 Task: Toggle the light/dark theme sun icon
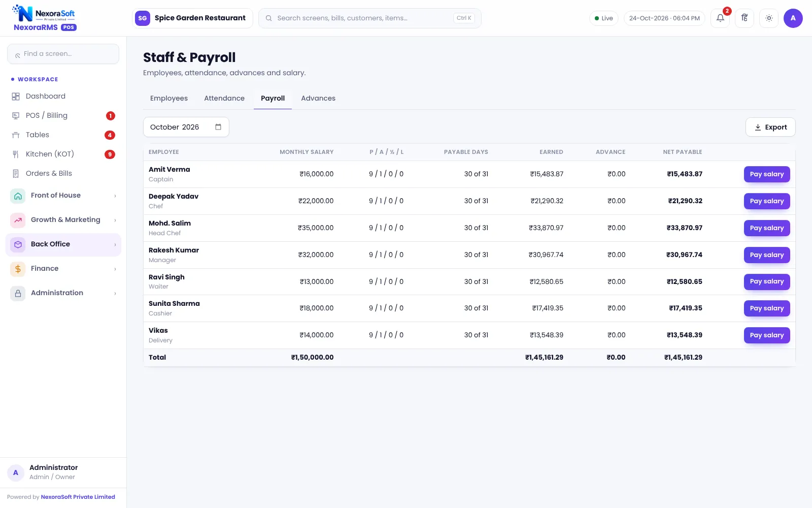769,18
